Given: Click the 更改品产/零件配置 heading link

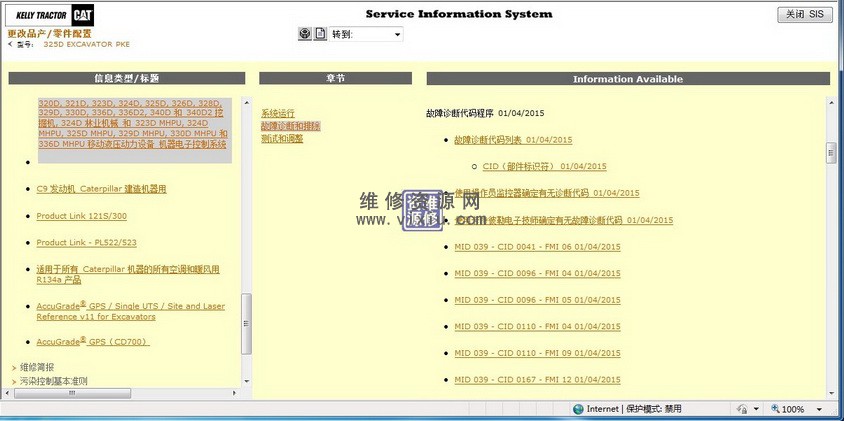Looking at the screenshot, I should pos(49,33).
